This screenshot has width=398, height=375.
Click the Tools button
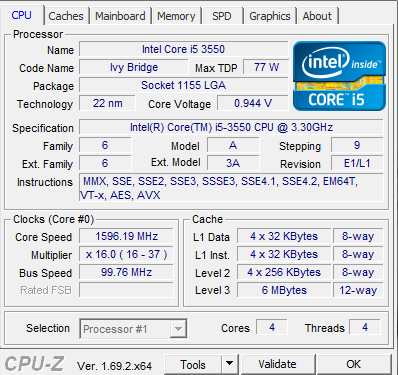click(x=193, y=364)
